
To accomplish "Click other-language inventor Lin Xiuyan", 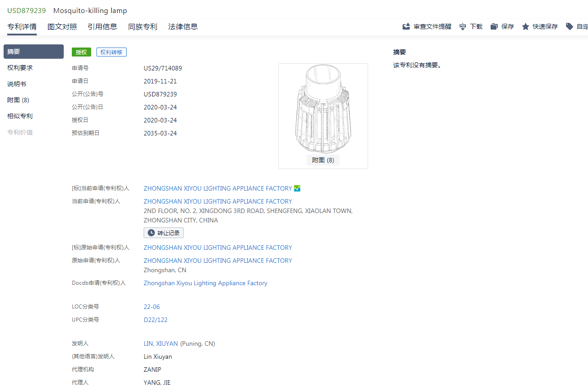I will 158,357.
